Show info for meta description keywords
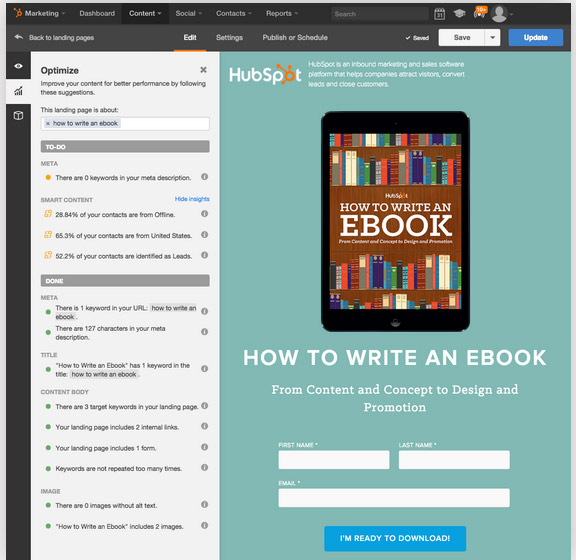 tap(205, 177)
